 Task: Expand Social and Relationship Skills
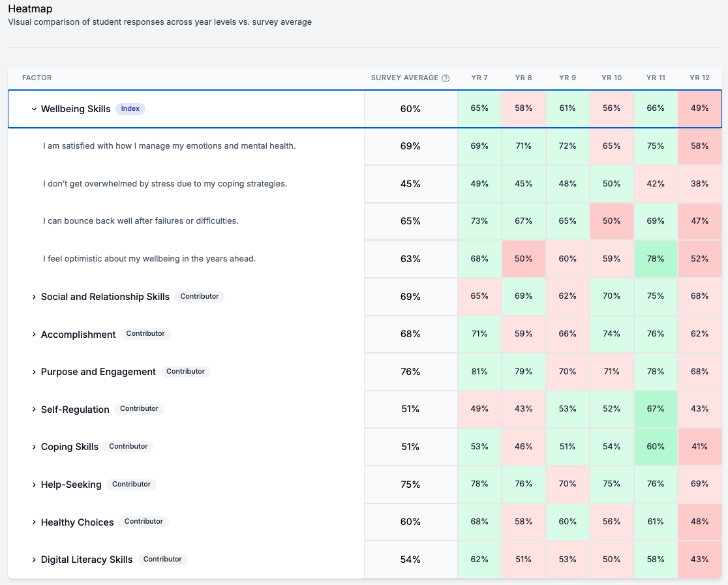click(x=34, y=296)
